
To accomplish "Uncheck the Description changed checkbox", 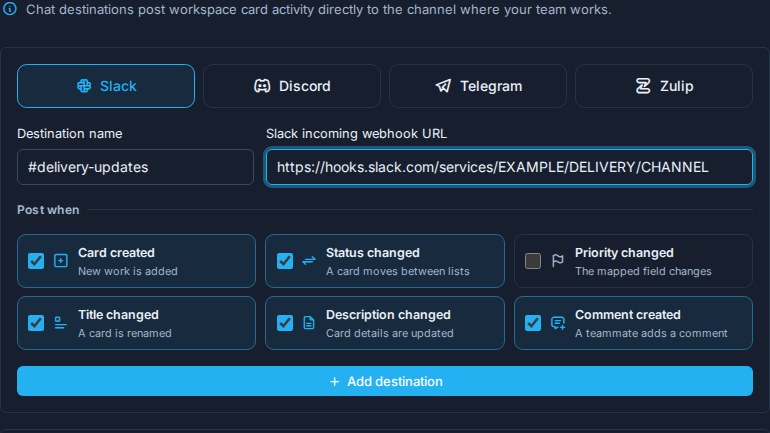I will click(285, 323).
